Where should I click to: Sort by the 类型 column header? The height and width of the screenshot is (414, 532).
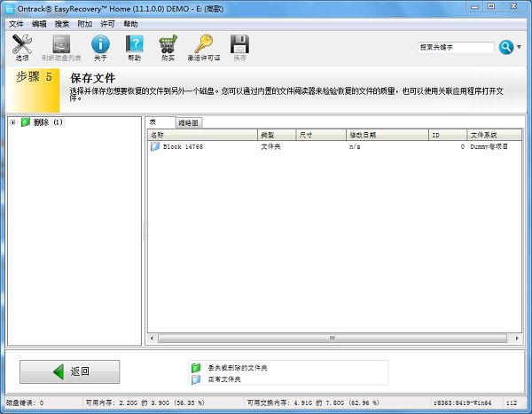pyautogui.click(x=277, y=135)
